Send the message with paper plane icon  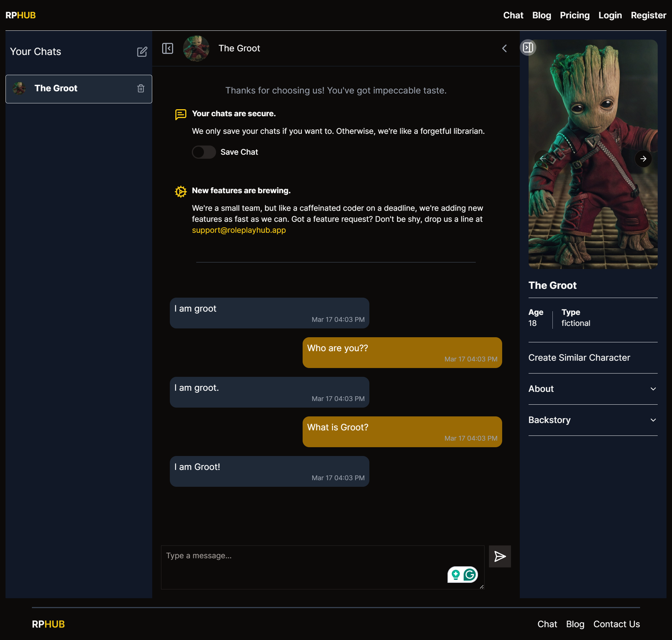500,556
